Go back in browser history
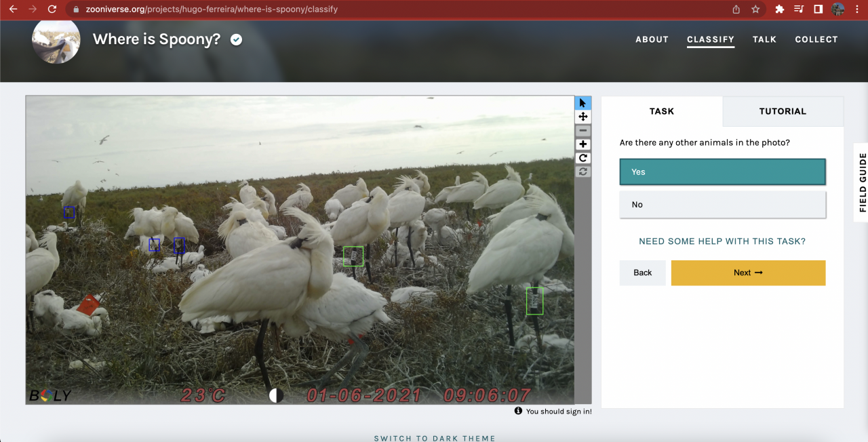868x442 pixels. [x=13, y=9]
